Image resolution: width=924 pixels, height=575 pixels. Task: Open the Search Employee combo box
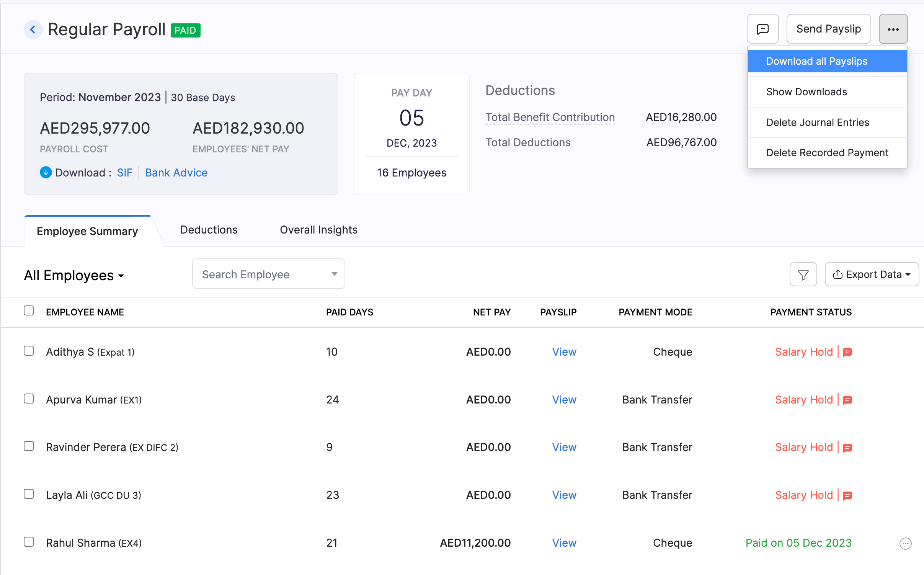point(268,274)
